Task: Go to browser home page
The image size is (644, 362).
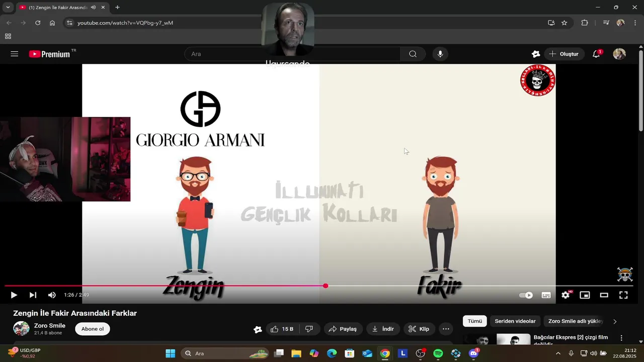Action: pos(52,23)
